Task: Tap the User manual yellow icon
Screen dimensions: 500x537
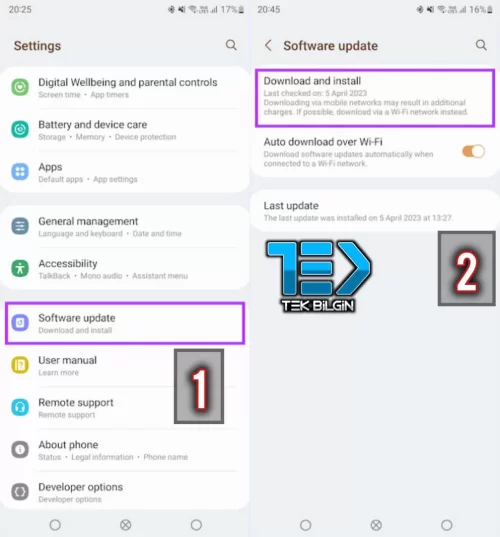Action: pyautogui.click(x=20, y=365)
